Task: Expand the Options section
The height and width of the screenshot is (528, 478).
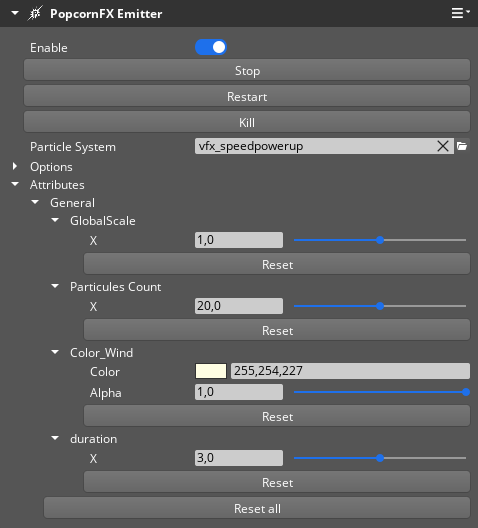Action: pos(14,166)
